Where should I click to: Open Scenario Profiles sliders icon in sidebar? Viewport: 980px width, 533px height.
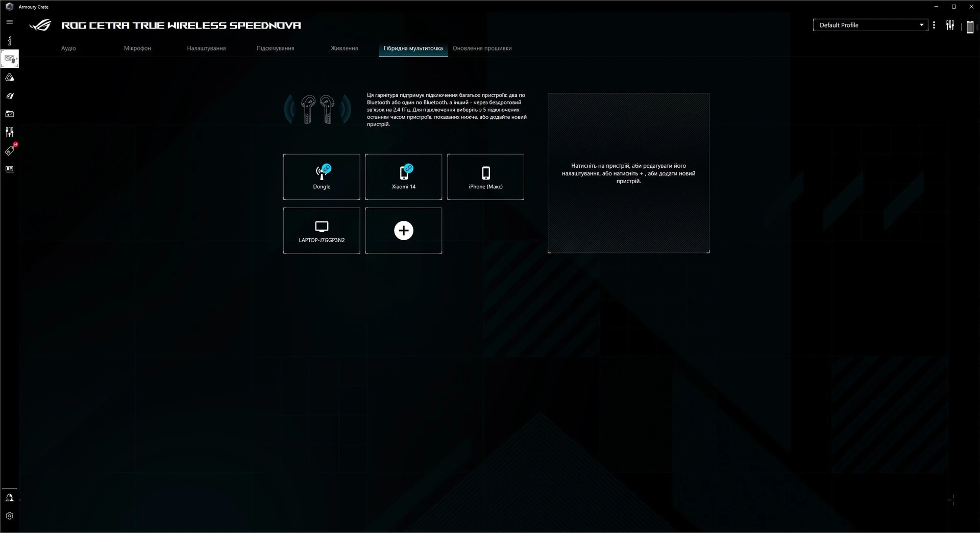(9, 132)
